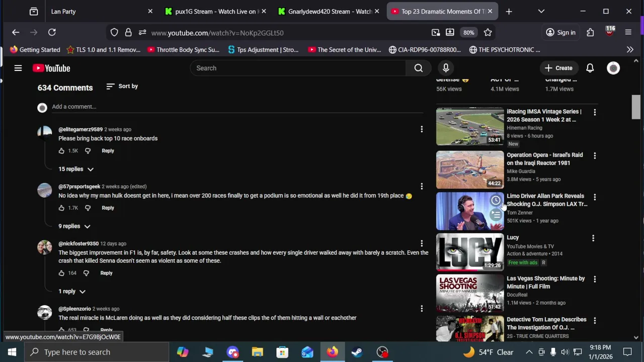Open the YouTube account avatar menu
This screenshot has height=362, width=644.
613,68
